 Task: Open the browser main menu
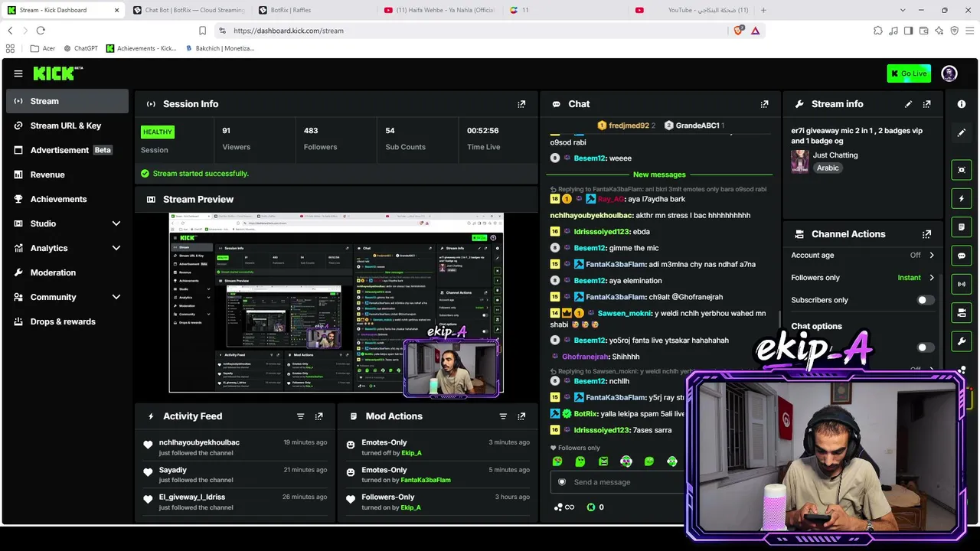970,31
